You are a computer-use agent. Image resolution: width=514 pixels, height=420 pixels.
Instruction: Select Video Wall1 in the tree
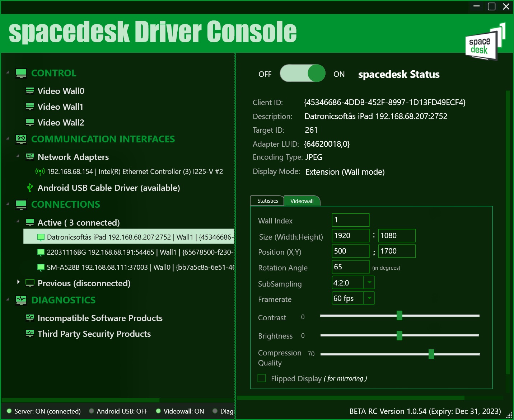point(60,107)
